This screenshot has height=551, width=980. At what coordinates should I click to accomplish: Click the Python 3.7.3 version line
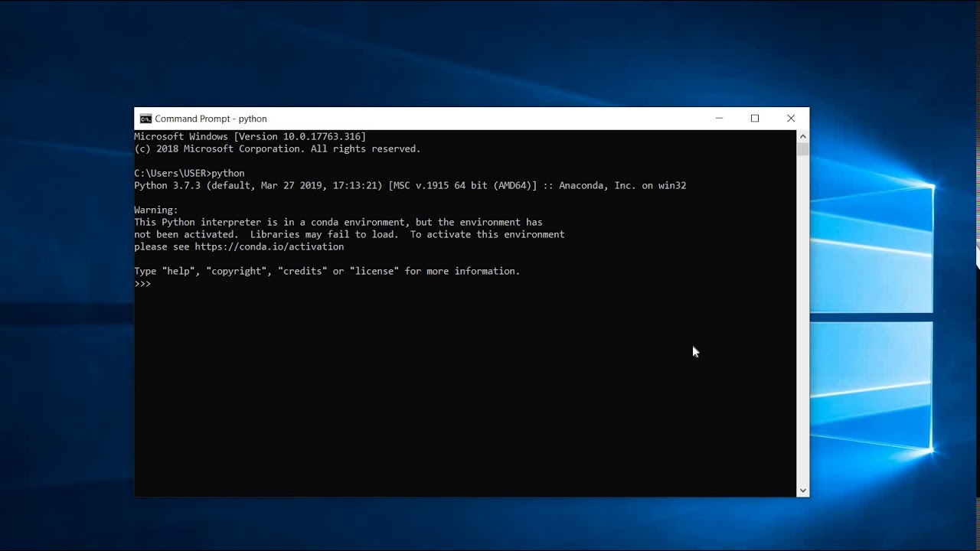410,185
